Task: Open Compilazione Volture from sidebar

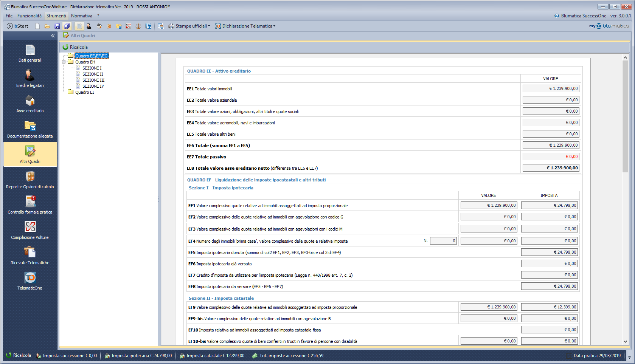Action: (30, 231)
